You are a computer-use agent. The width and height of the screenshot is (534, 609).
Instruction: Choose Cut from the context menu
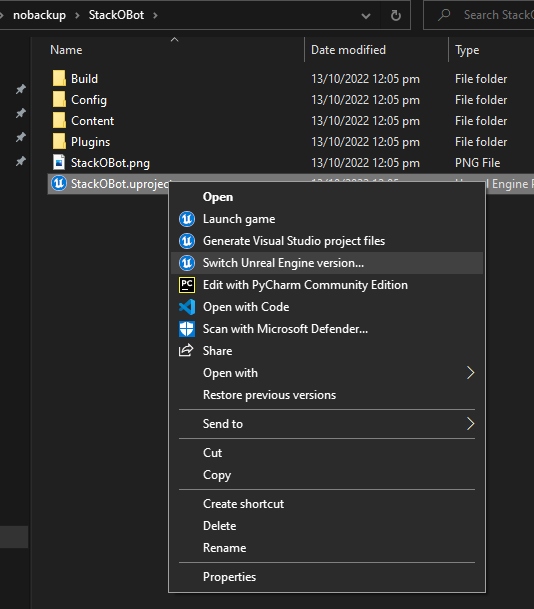[x=327, y=453]
